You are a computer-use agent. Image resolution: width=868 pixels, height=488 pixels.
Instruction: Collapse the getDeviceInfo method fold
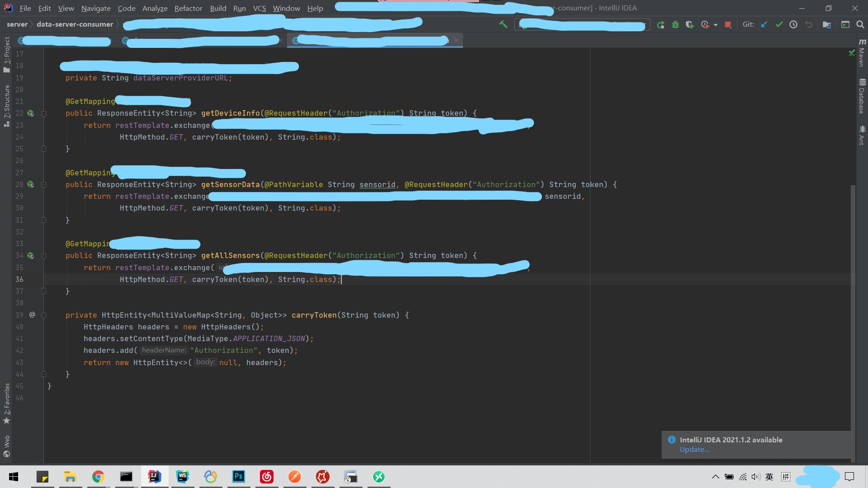(x=44, y=113)
